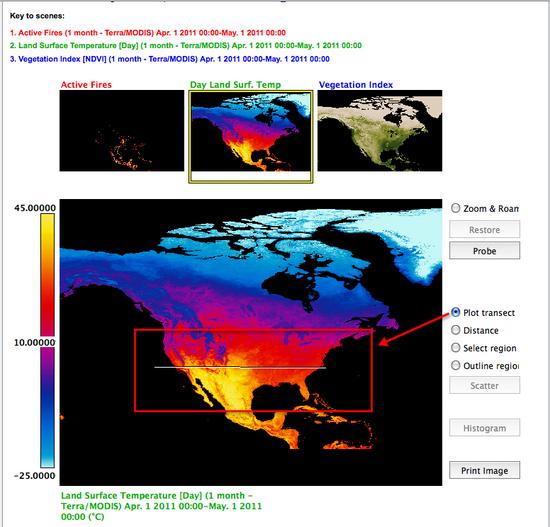Image resolution: width=550 pixels, height=527 pixels.
Task: Click the 10.00000 mid scale value
Action: (35, 342)
